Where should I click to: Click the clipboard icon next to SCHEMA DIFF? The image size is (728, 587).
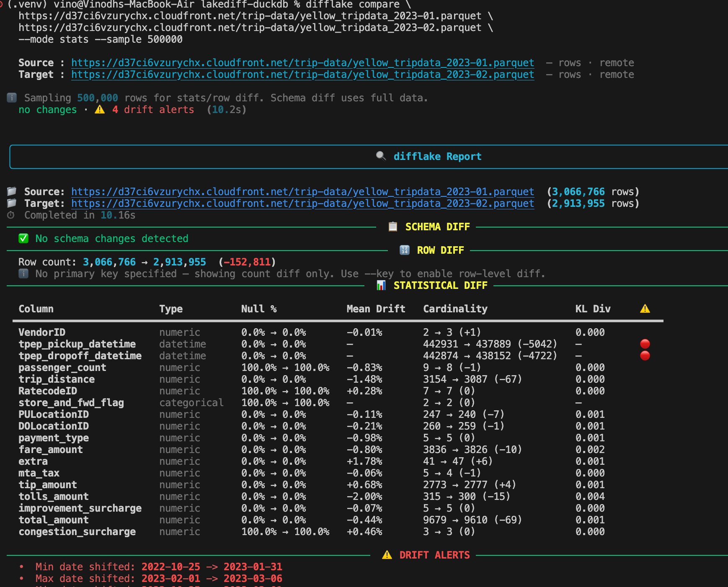pyautogui.click(x=393, y=227)
